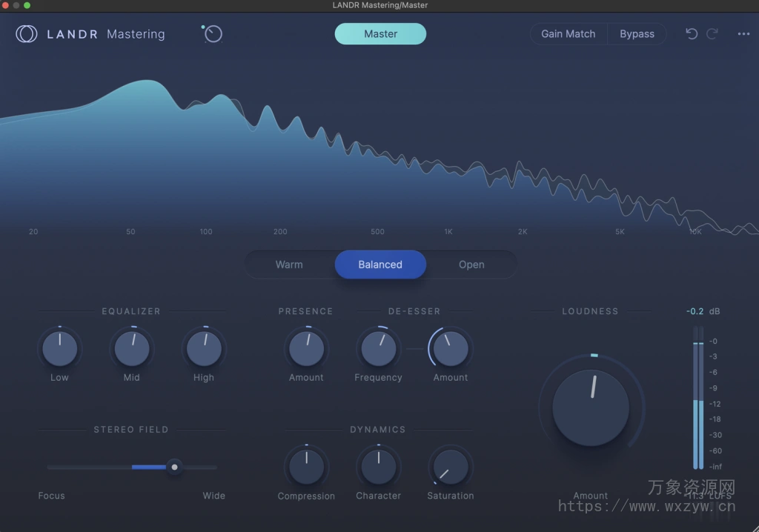Redo the last mastering change

coord(712,33)
